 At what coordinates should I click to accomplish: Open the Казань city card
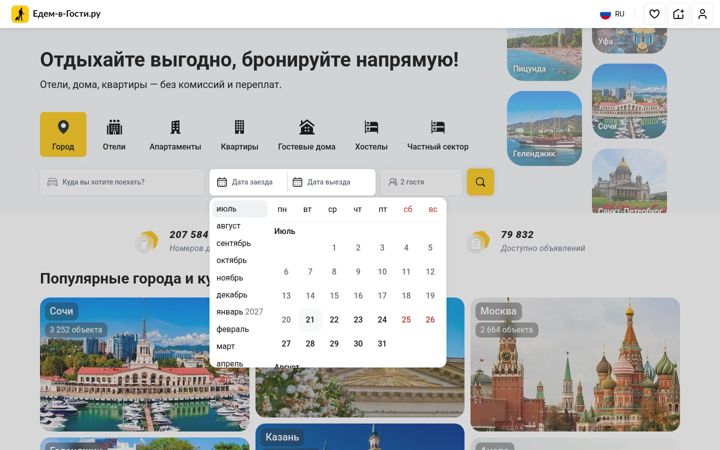pyautogui.click(x=360, y=437)
